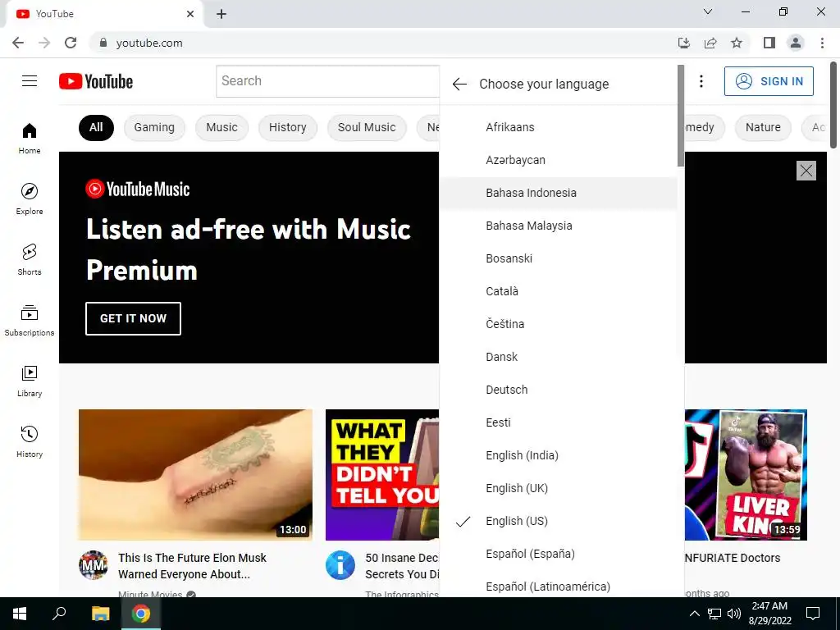The height and width of the screenshot is (630, 840).
Task: Filter by Gaming chip
Action: 154,127
